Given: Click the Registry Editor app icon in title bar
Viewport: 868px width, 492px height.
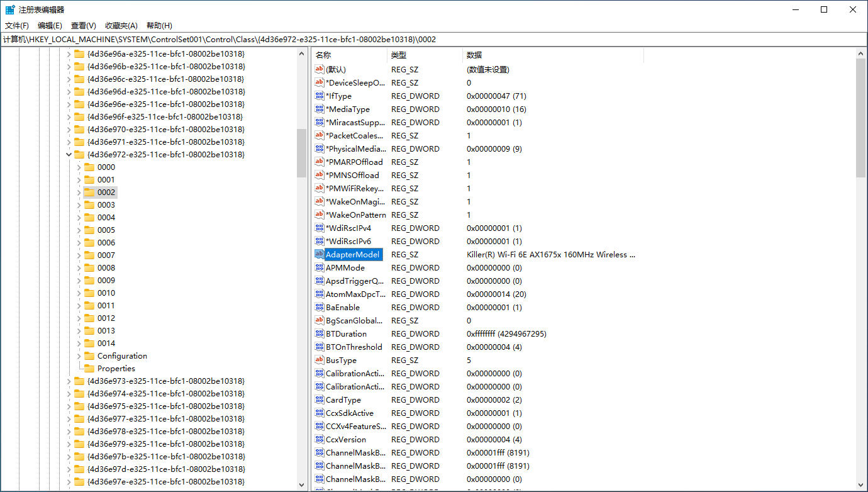Looking at the screenshot, I should (10, 9).
